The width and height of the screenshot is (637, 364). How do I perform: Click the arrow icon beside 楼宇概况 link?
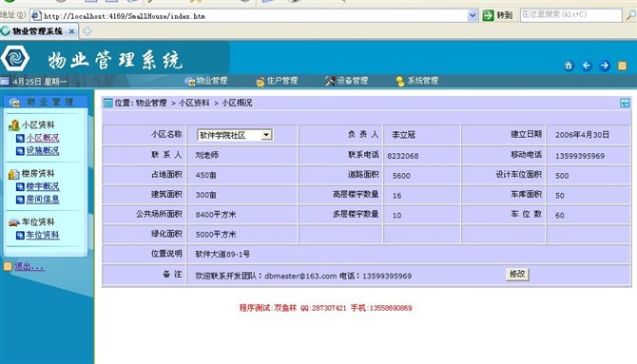coord(20,186)
